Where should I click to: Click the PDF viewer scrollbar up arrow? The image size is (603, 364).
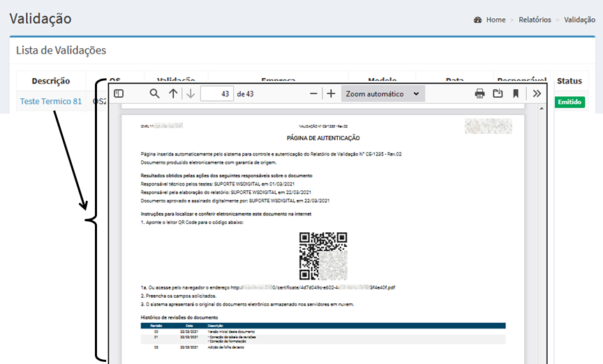click(x=542, y=109)
